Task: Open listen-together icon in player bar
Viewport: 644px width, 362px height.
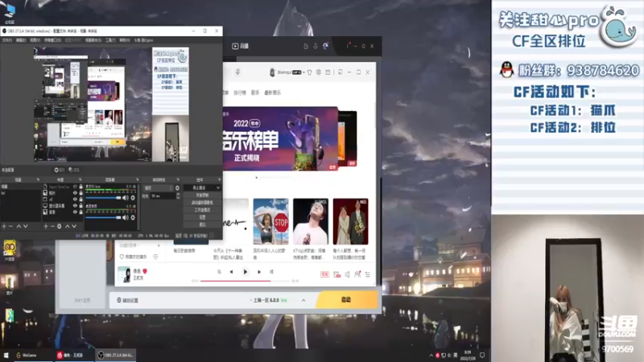Action: (357, 274)
